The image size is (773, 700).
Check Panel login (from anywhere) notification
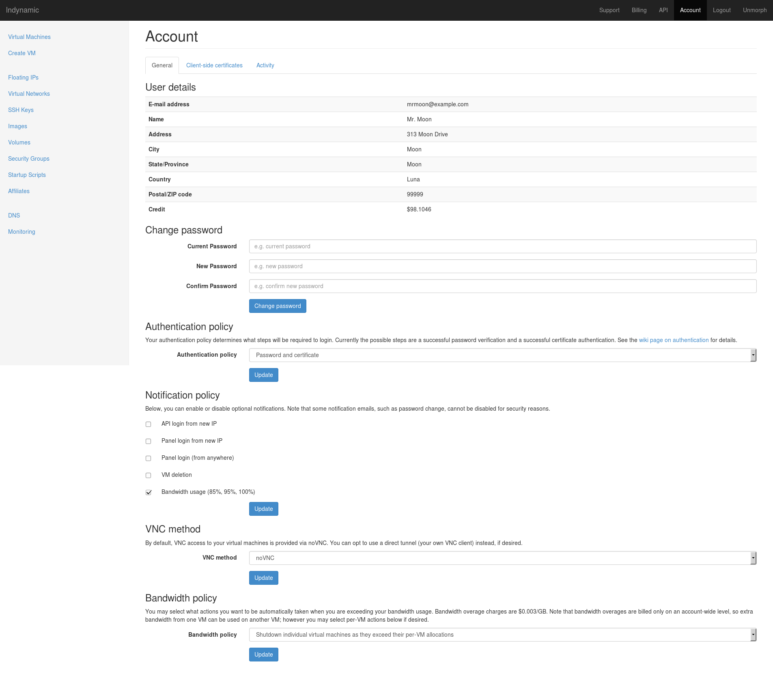pyautogui.click(x=149, y=458)
